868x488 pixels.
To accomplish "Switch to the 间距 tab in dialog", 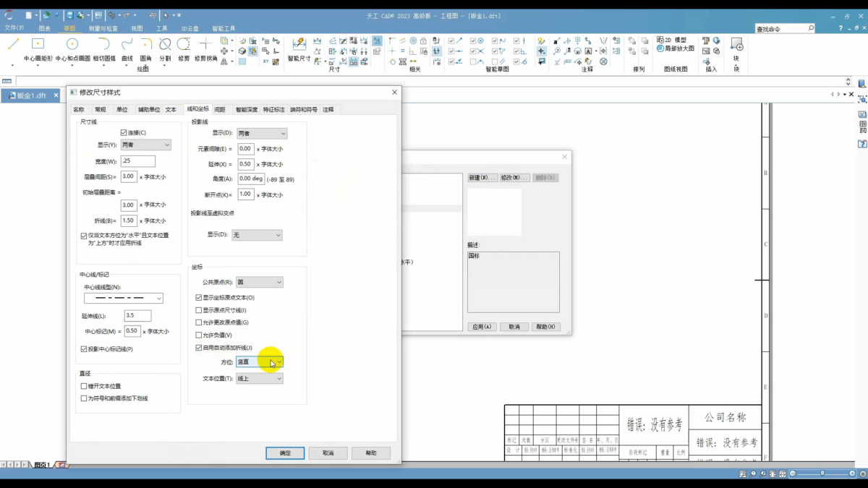I will click(x=220, y=110).
